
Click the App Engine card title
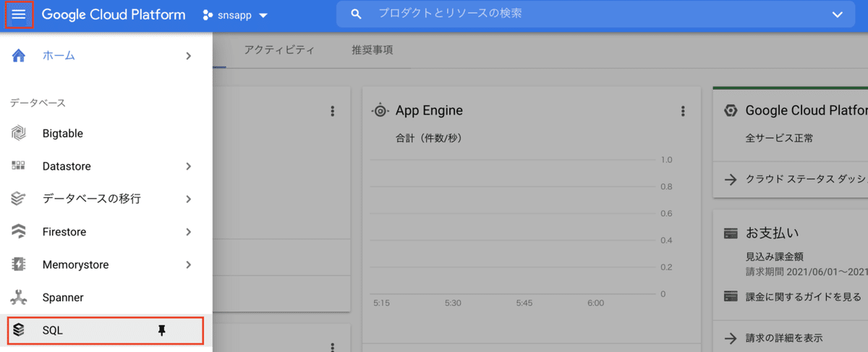point(429,111)
